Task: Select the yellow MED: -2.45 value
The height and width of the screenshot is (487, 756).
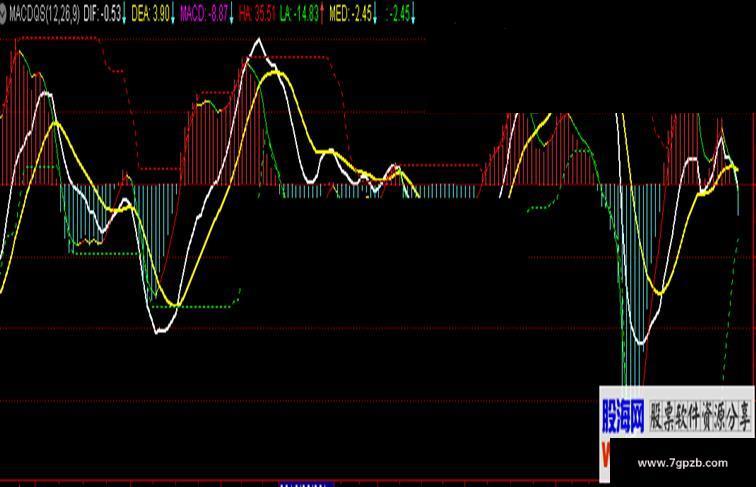Action: [x=350, y=14]
